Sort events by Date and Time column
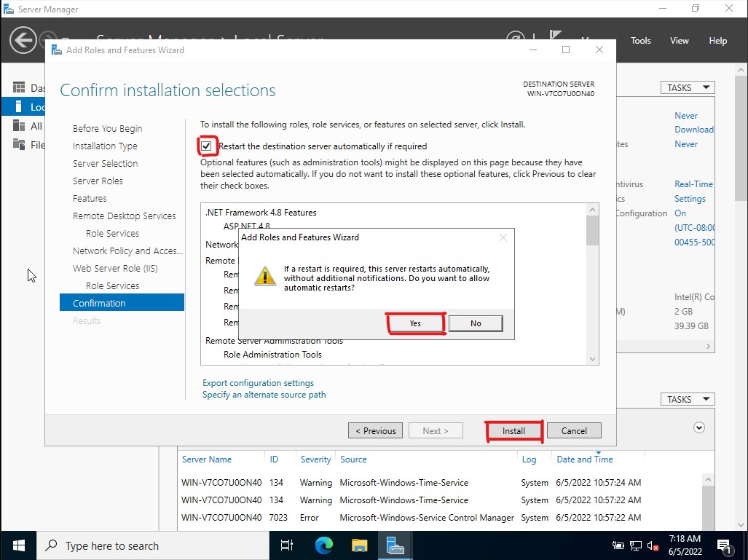The image size is (748, 560). tap(585, 460)
